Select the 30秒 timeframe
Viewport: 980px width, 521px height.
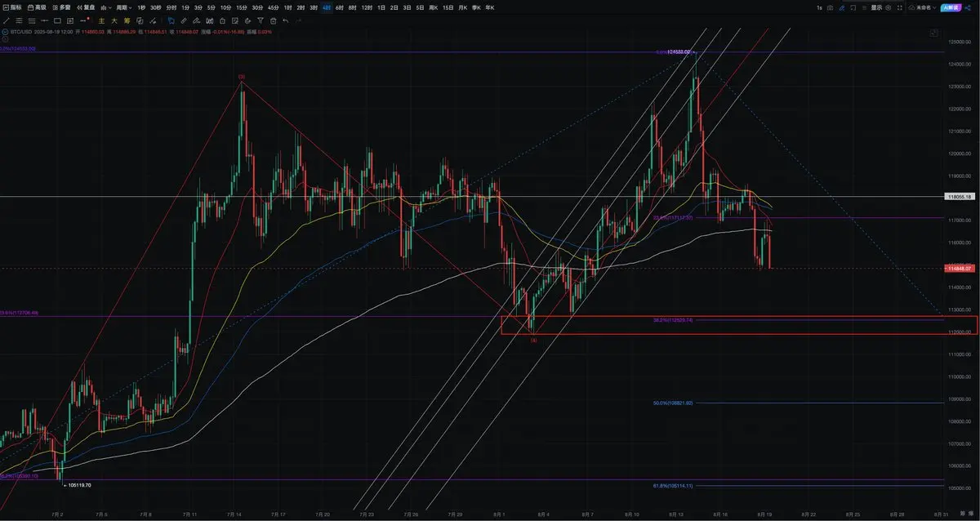[x=155, y=7]
